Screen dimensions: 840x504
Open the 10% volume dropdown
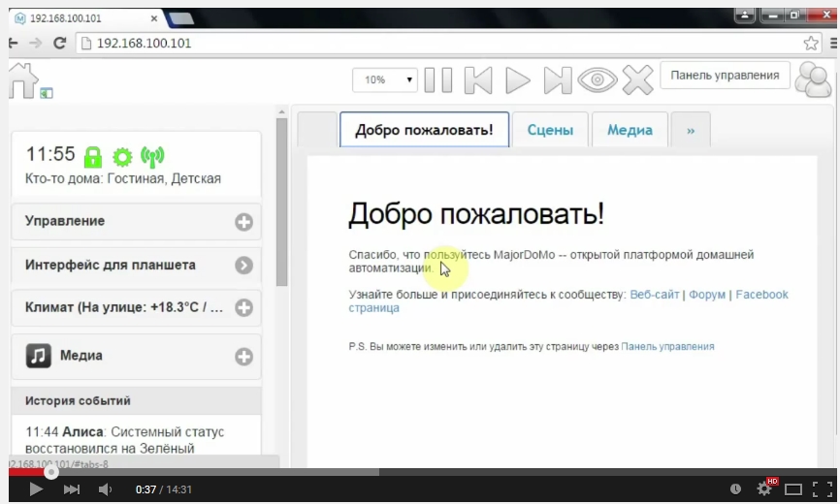click(x=385, y=79)
